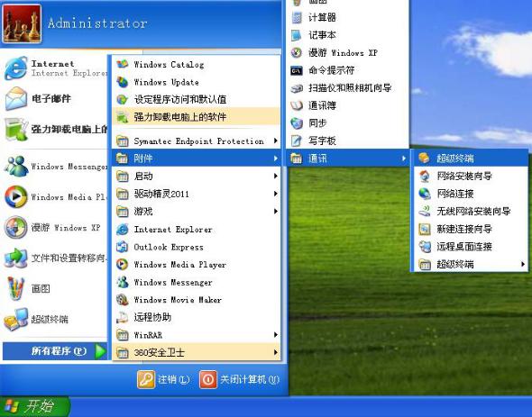The height and width of the screenshot is (417, 532).
Task: Open 无线网络安装向导 icon
Action: pos(425,212)
